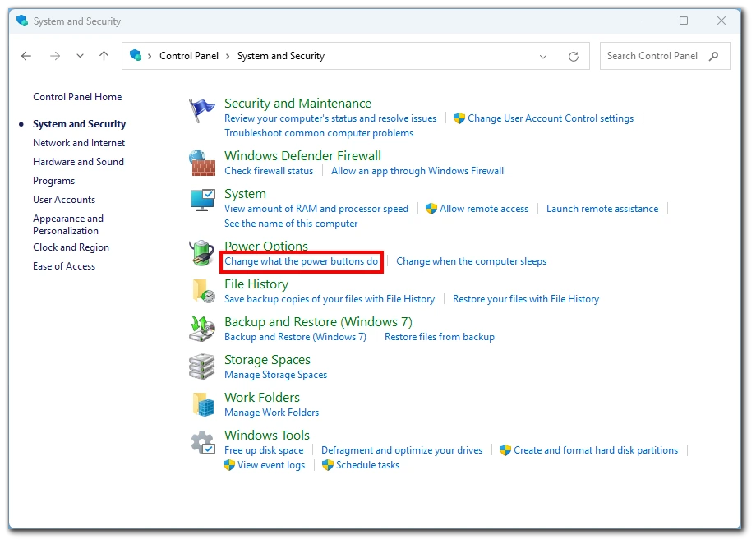Click Manage Storage Spaces
This screenshot has width=756, height=544.
[275, 375]
